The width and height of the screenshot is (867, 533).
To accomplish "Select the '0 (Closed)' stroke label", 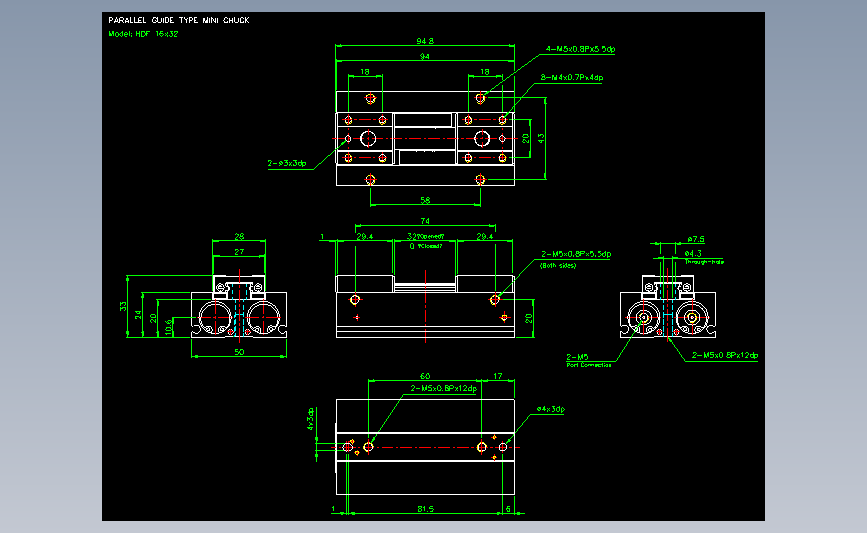I will (x=426, y=246).
